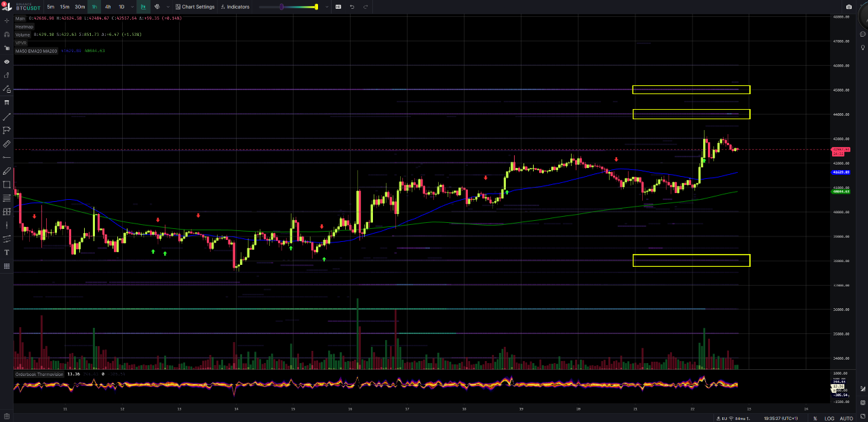
Task: Select the pencil brush tool
Action: click(x=7, y=171)
